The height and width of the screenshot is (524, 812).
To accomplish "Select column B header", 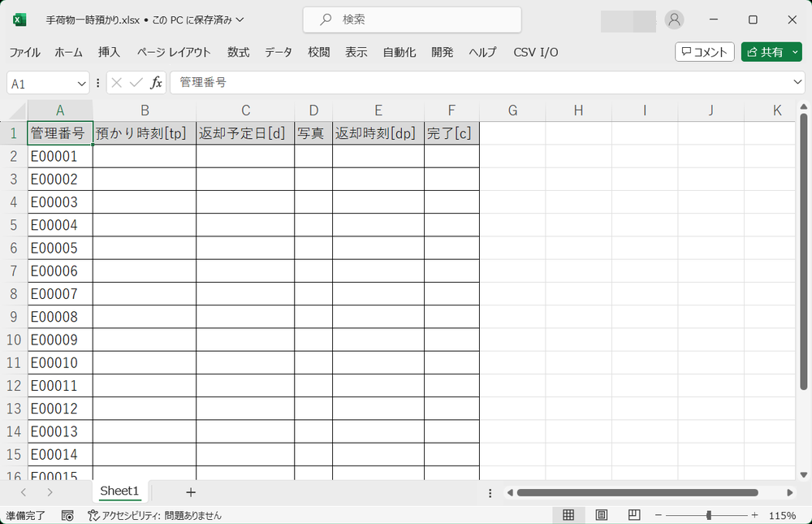I will click(145, 110).
